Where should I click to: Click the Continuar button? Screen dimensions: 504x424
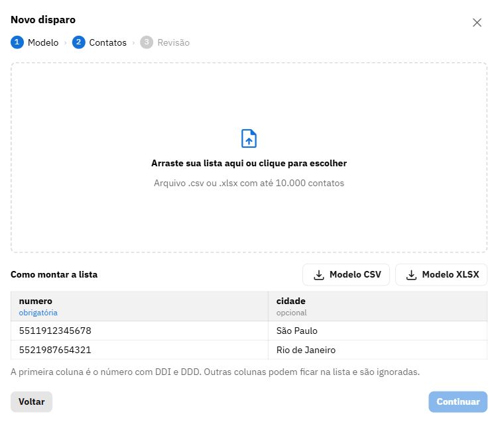[458, 402]
